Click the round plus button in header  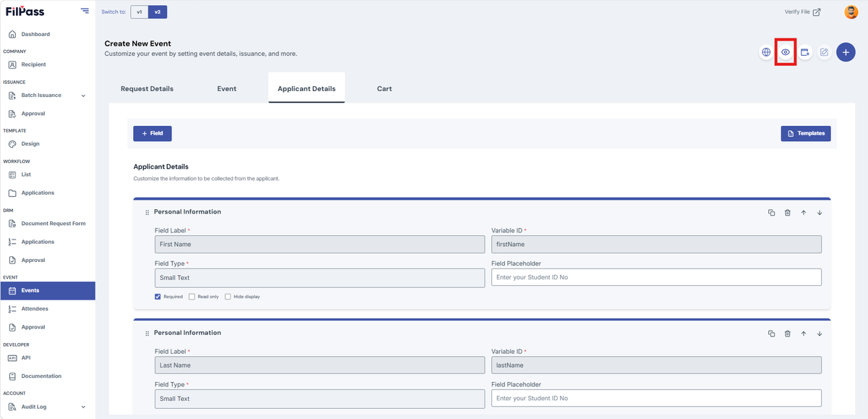click(846, 52)
